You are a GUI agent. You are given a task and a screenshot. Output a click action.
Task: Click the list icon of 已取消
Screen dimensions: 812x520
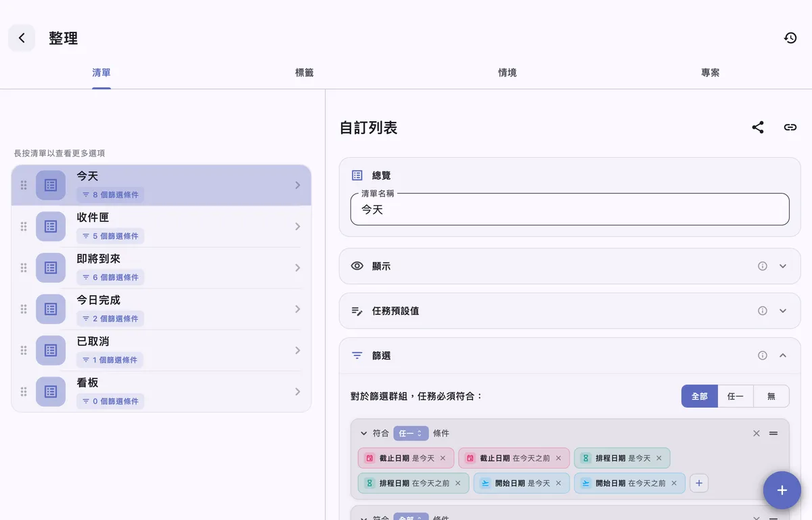pos(51,350)
